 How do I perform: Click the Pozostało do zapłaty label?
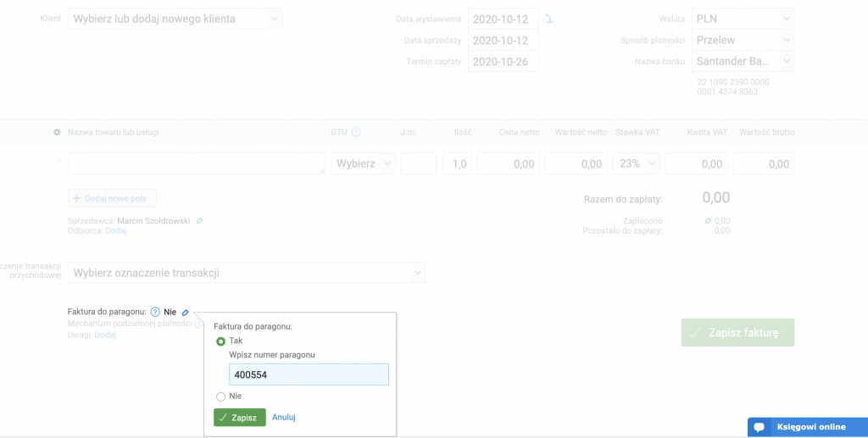[622, 230]
